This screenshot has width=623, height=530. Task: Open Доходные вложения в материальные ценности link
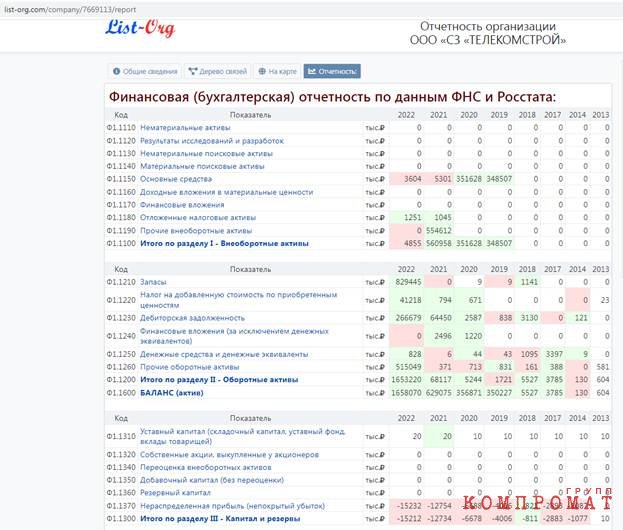click(x=226, y=192)
